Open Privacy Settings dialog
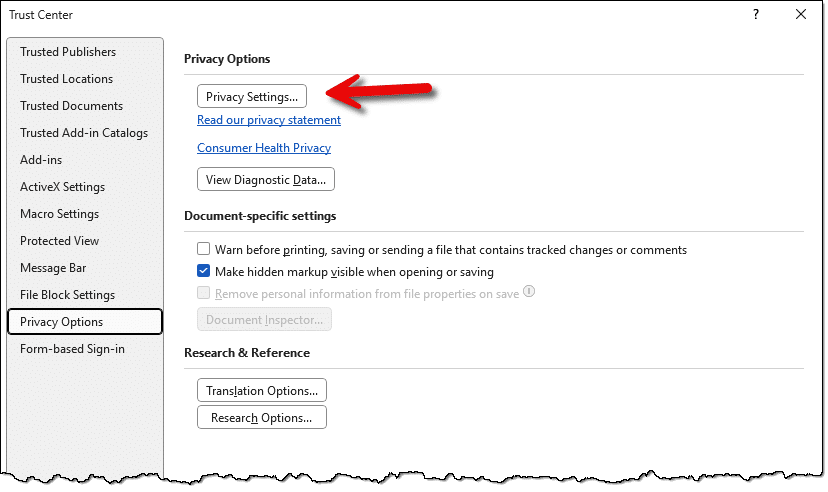The height and width of the screenshot is (492, 828). 252,96
